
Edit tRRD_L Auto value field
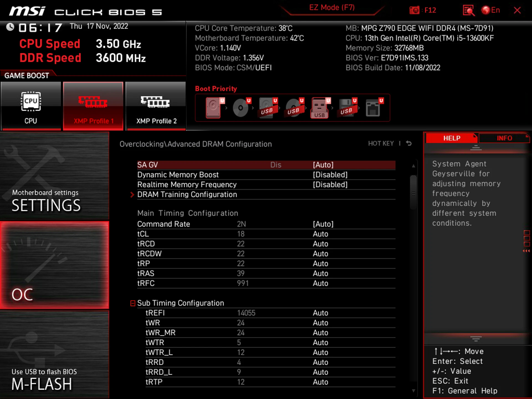320,372
